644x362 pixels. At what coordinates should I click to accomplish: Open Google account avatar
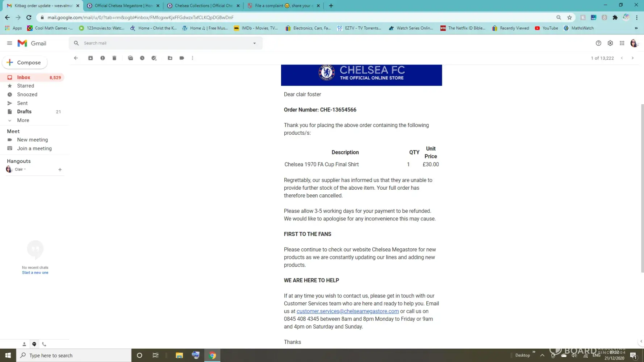[x=634, y=43]
